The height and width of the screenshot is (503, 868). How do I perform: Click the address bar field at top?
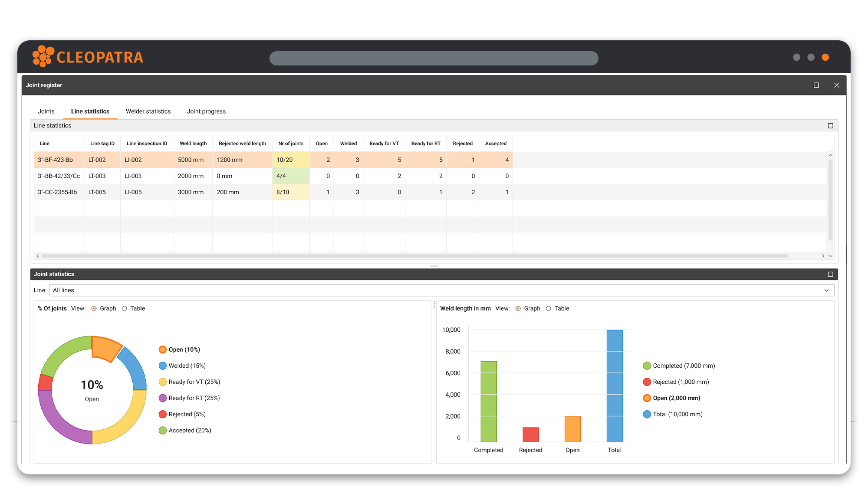point(434,58)
